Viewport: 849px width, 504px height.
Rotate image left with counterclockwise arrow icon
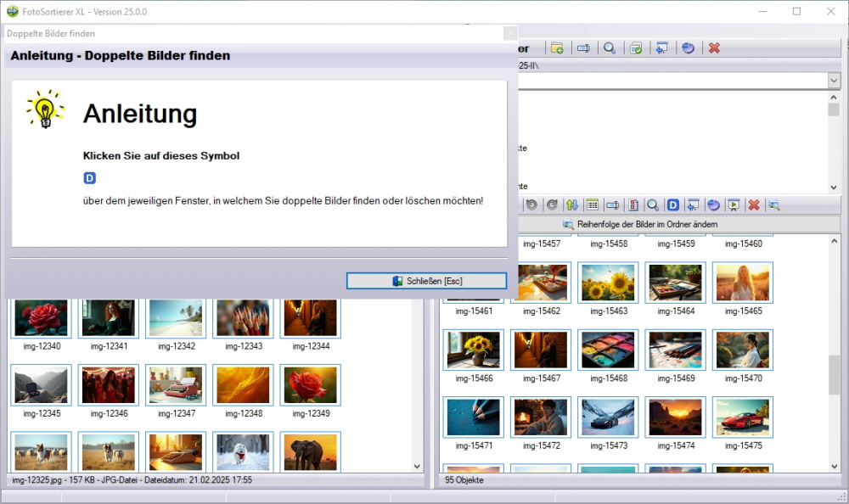coord(531,204)
